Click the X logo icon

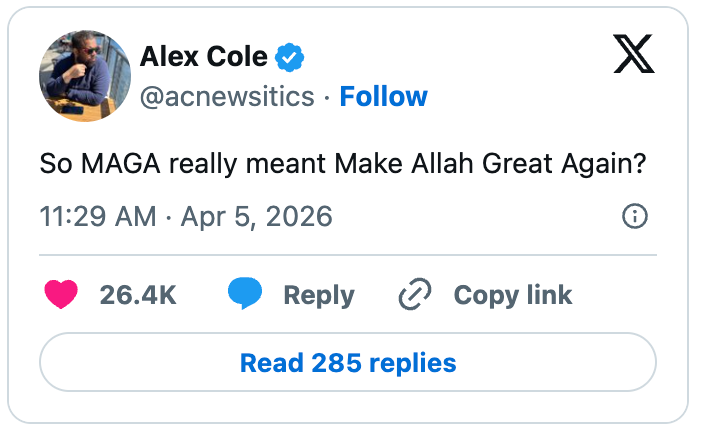tap(634, 56)
